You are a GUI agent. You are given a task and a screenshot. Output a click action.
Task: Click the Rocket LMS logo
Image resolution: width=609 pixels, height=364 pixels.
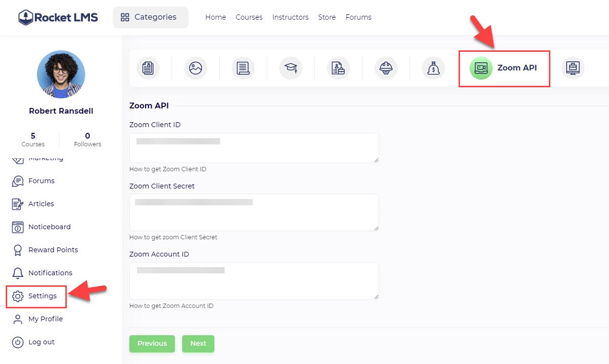pos(58,17)
